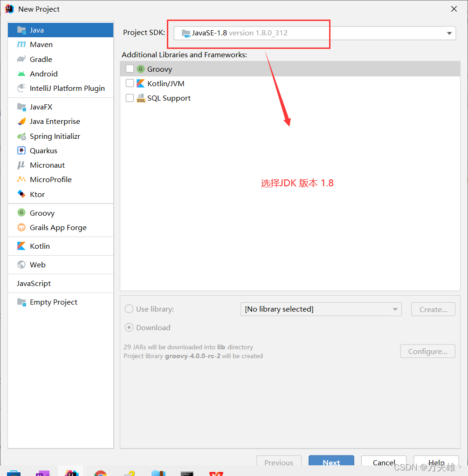468x476 pixels.
Task: Click the JavaSE-1.8 SDK text field
Action: click(x=315, y=33)
